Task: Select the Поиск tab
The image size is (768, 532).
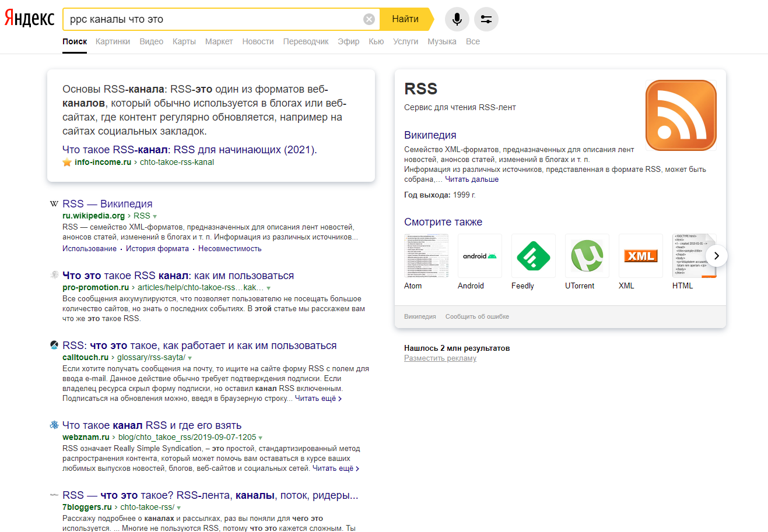Action: (75, 41)
